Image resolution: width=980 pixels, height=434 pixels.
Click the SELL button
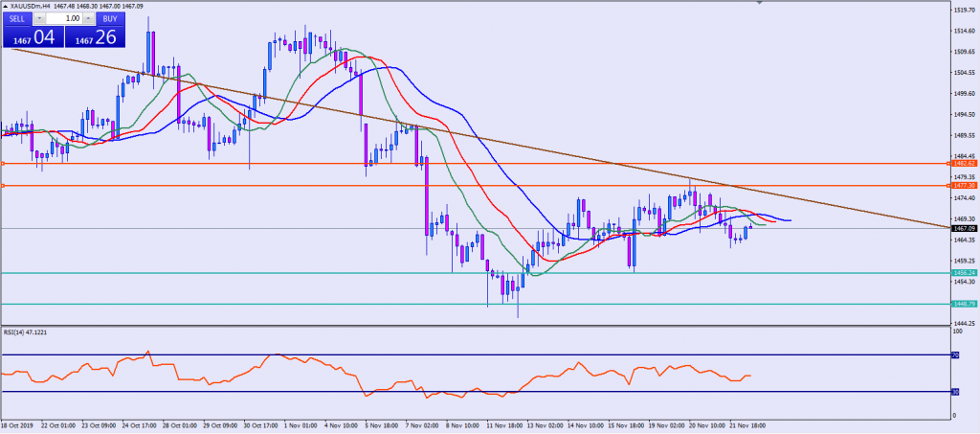(17, 18)
